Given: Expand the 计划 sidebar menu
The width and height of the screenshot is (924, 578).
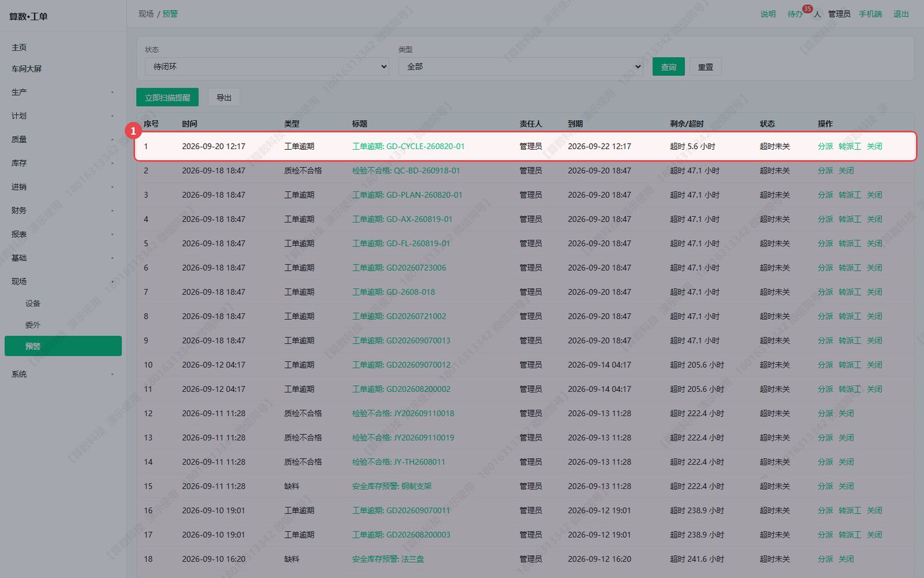Looking at the screenshot, I should click(x=63, y=116).
